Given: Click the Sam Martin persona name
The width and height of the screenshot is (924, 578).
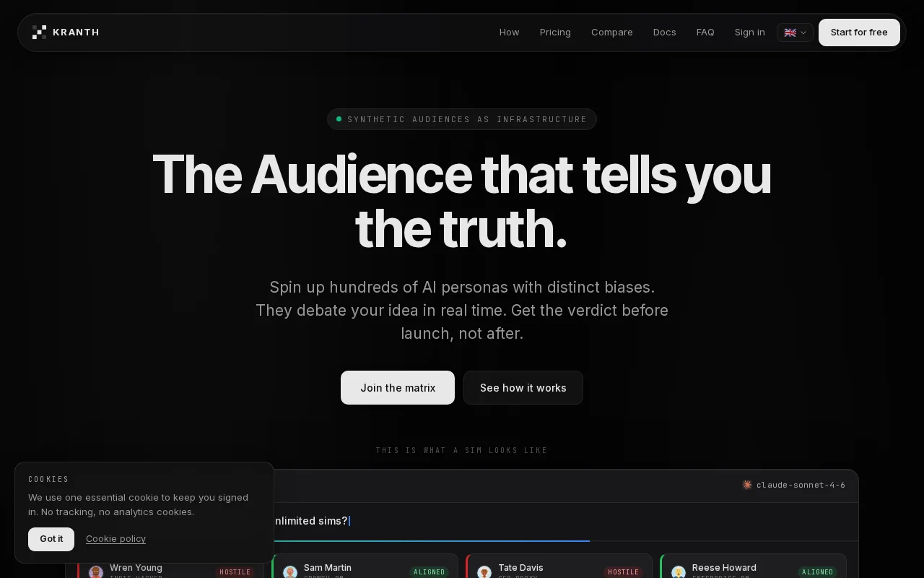Looking at the screenshot, I should (328, 568).
